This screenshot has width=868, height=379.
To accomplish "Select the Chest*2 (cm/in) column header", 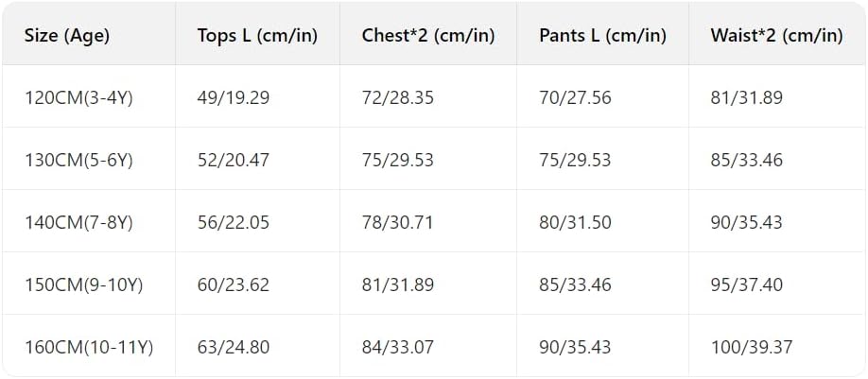I will pos(428,36).
